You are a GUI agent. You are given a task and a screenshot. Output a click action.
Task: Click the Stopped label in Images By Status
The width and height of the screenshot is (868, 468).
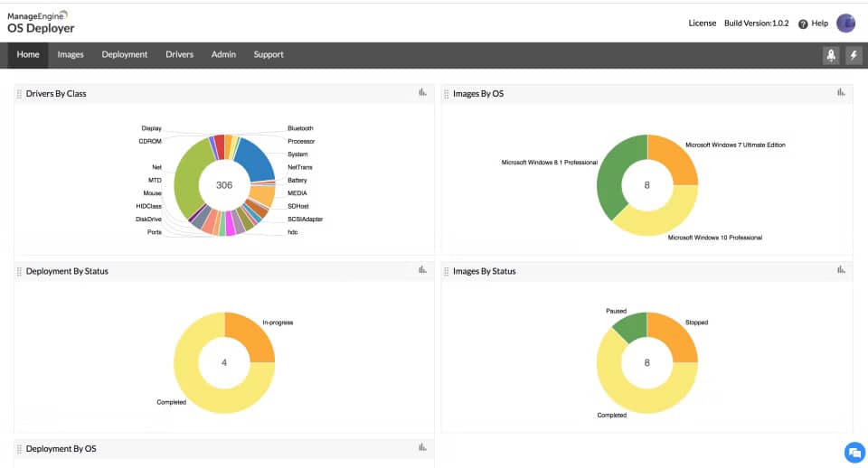[x=696, y=323]
